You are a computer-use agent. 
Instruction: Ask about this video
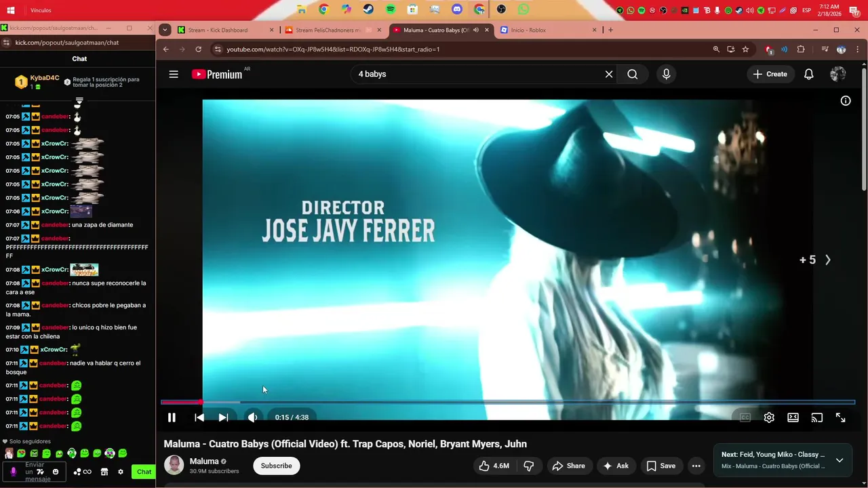pos(616,466)
